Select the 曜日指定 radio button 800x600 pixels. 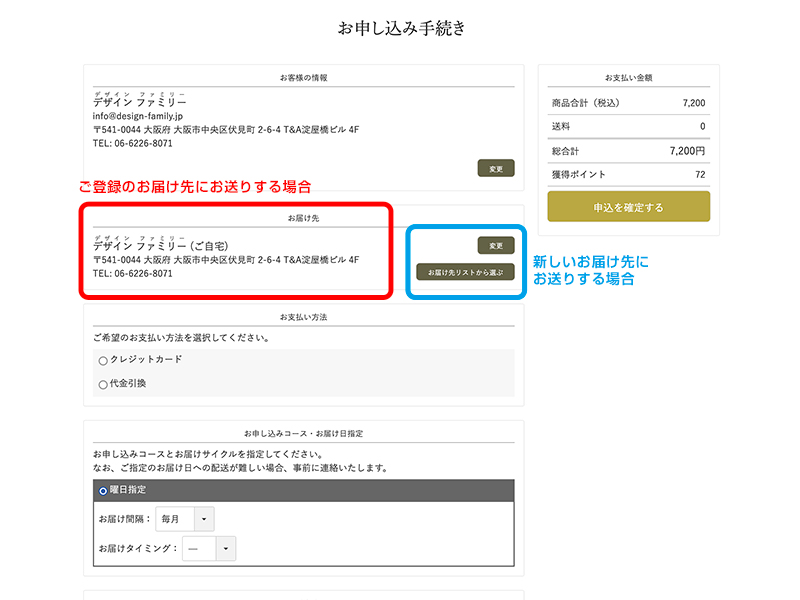(x=103, y=491)
